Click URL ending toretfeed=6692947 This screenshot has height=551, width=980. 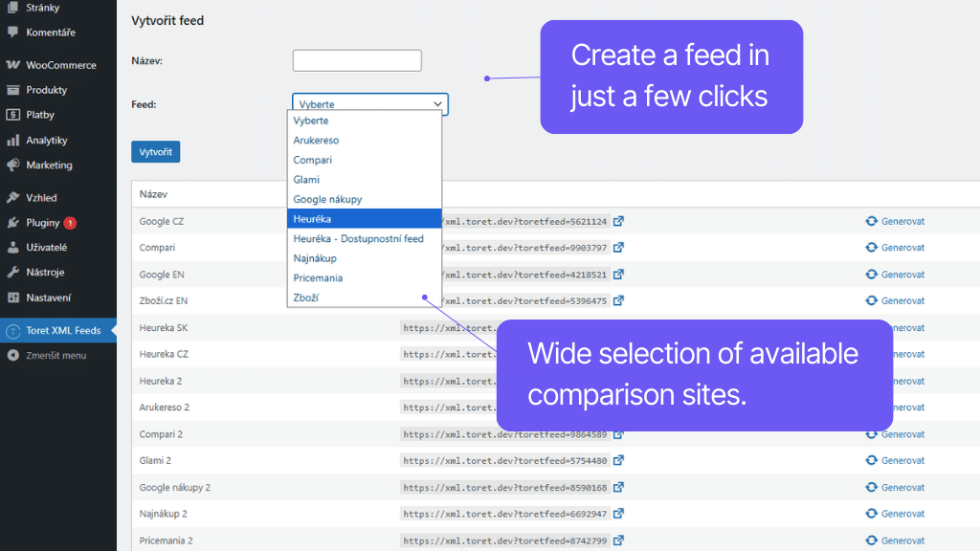[x=505, y=514]
